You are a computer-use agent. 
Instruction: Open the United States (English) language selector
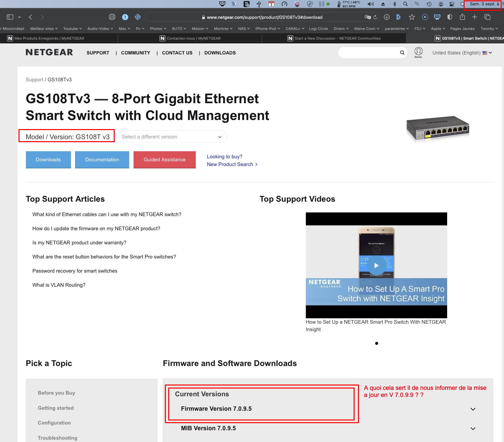coord(462,53)
